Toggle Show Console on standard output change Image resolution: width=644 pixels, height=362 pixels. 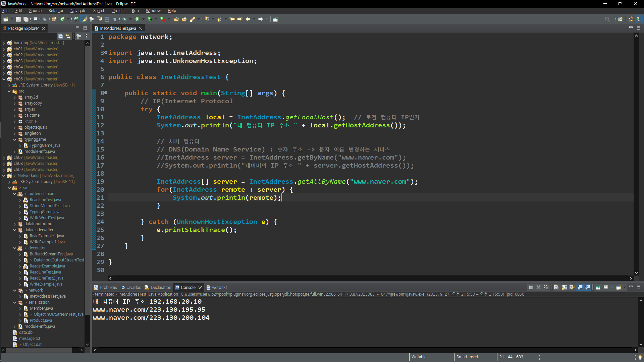pos(580,287)
